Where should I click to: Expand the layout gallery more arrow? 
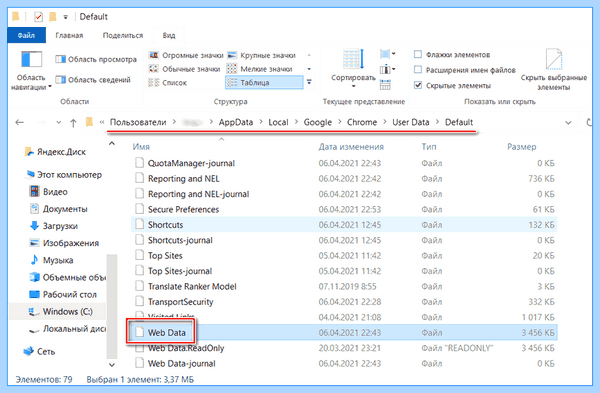(x=309, y=82)
